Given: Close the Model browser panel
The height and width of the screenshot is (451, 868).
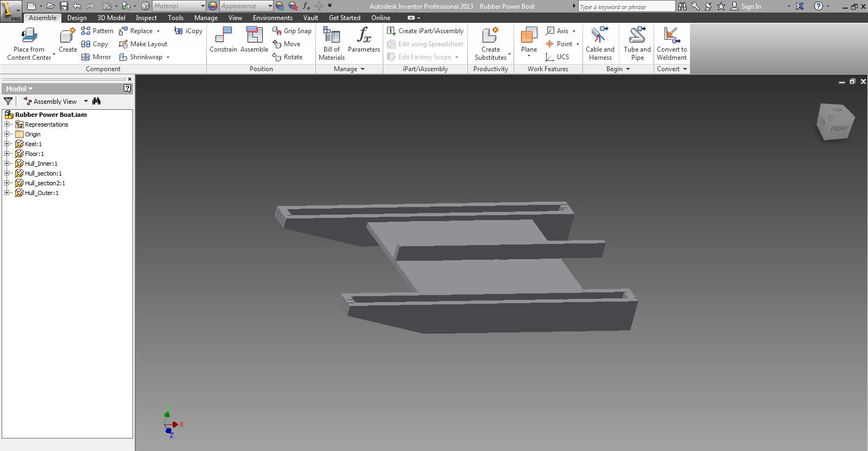Looking at the screenshot, I should point(129,79).
